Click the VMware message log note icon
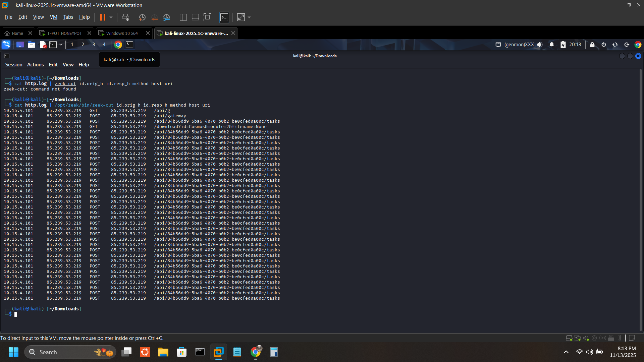 (x=632, y=338)
